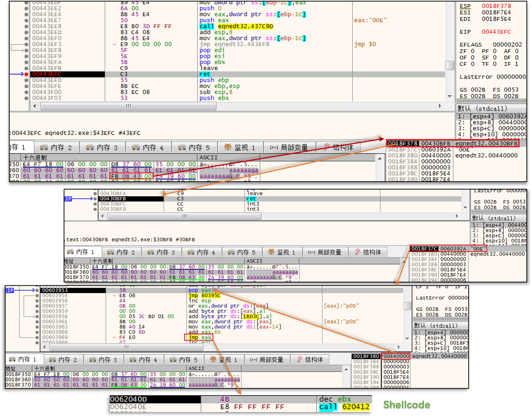Disable the red breakpoint at 00443EFC

[26, 74]
